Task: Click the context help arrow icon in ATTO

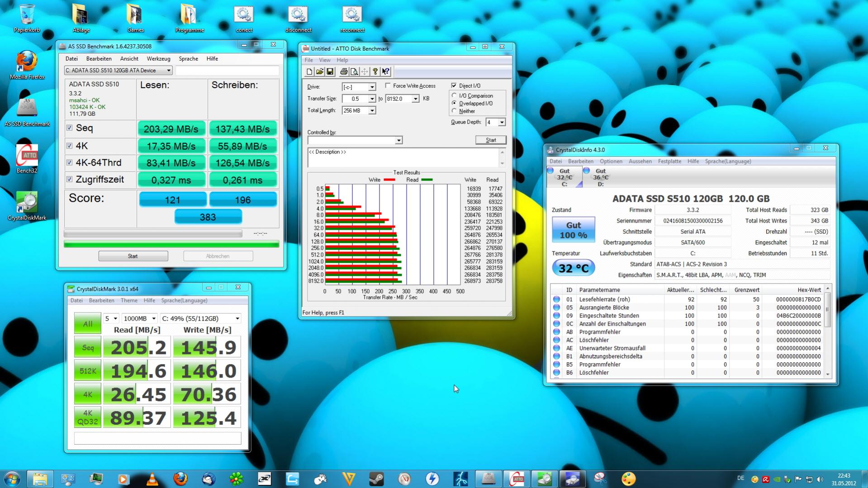Action: point(385,71)
